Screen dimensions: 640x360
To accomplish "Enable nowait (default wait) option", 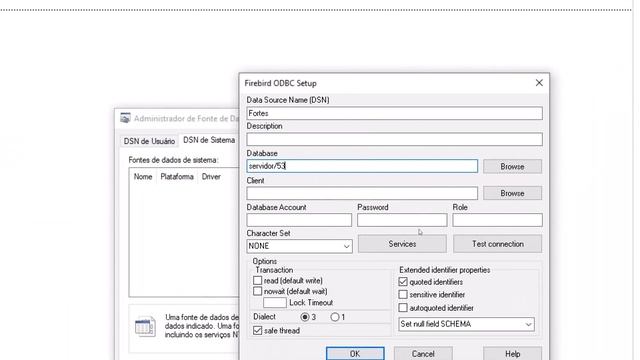I will pos(258,291).
